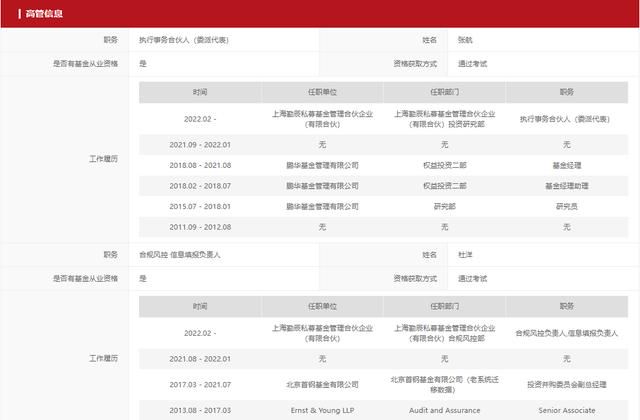Click 执行事务合伙人（委派代表）in the 2022.02 table row

pos(564,119)
